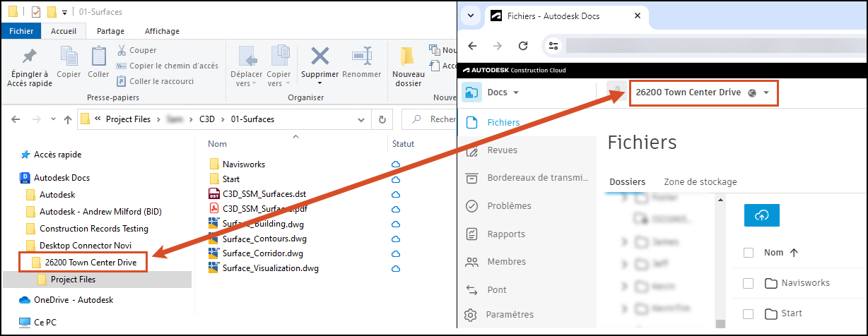Open recent locations dropdown arrow
868x336 pixels.
(x=52, y=119)
